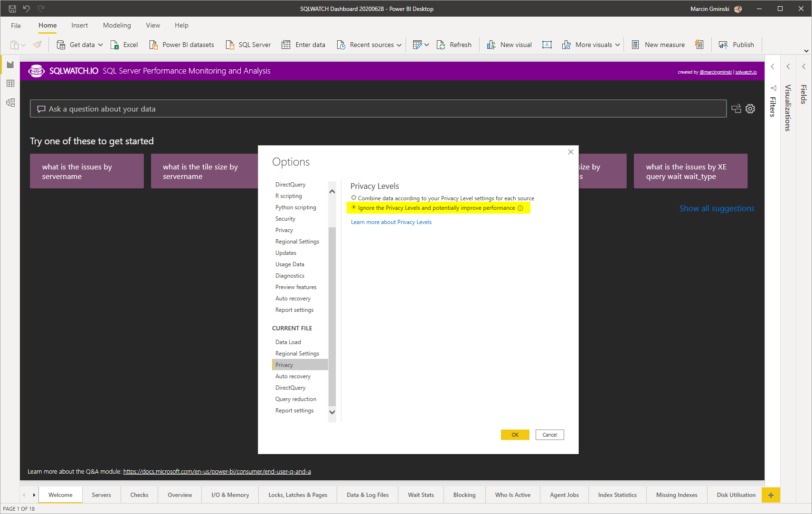
Task: Open Excel data source
Action: [x=124, y=45]
